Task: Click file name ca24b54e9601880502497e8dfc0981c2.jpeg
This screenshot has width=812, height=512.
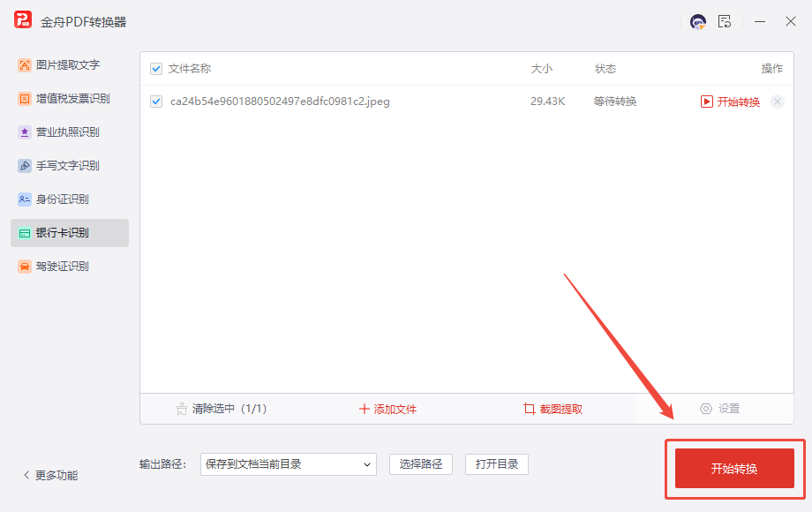Action: pos(280,102)
